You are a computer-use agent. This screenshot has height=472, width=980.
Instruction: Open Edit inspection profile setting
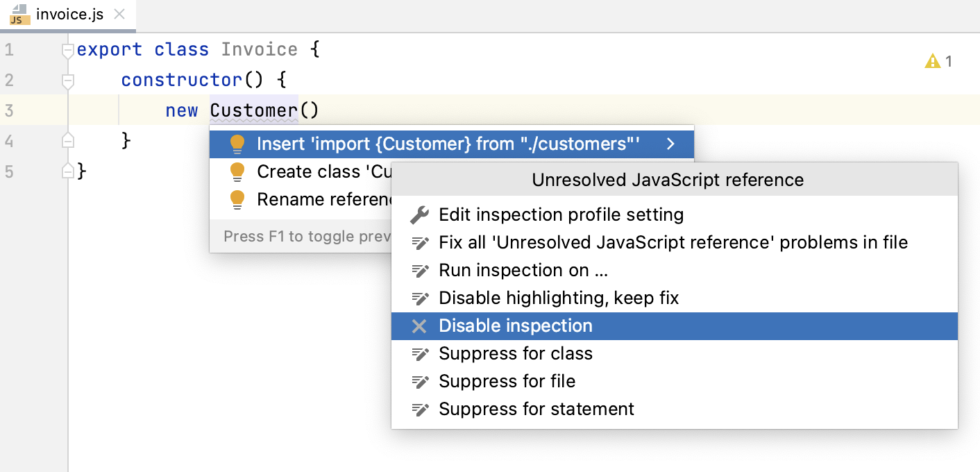coord(560,214)
